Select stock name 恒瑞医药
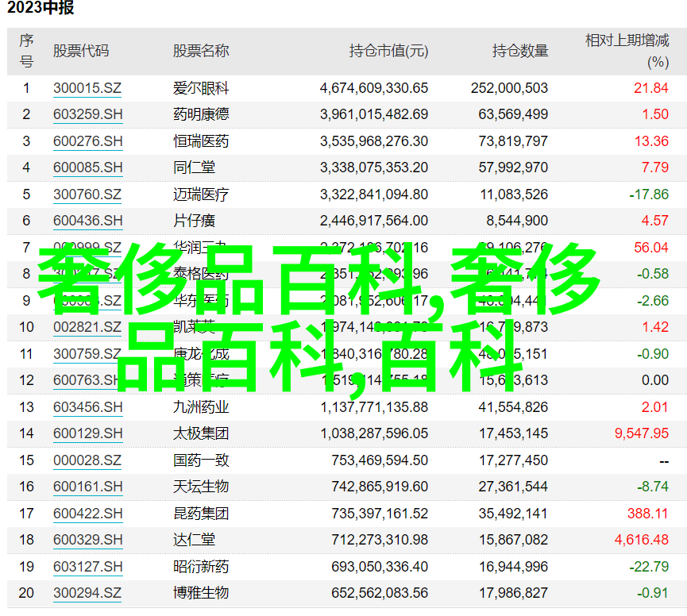The height and width of the screenshot is (616, 687). [201, 141]
